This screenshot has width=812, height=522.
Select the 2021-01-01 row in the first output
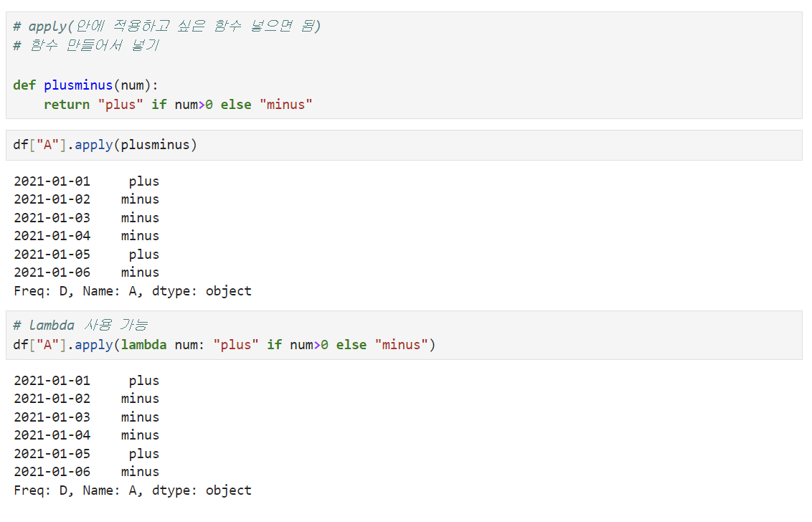pos(87,181)
